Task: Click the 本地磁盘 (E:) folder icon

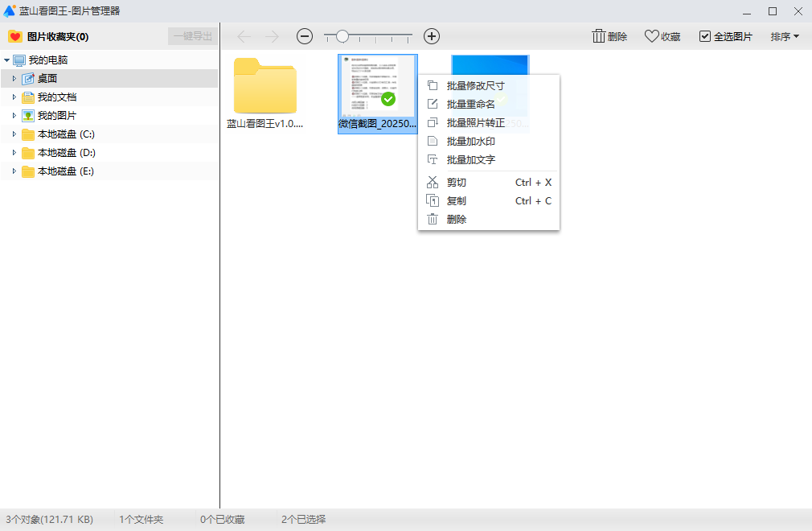Action: 28,171
